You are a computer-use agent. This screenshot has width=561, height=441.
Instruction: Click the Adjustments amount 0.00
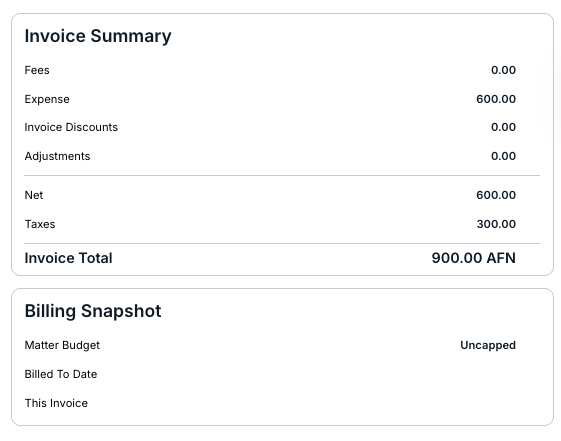503,156
